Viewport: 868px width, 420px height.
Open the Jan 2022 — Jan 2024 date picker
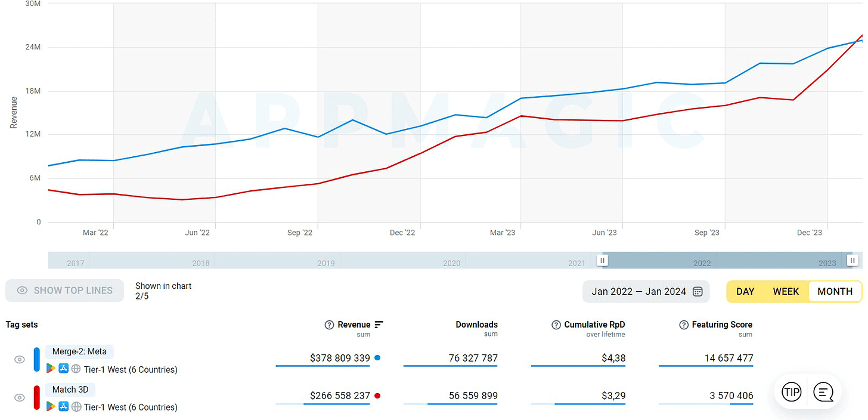point(646,292)
